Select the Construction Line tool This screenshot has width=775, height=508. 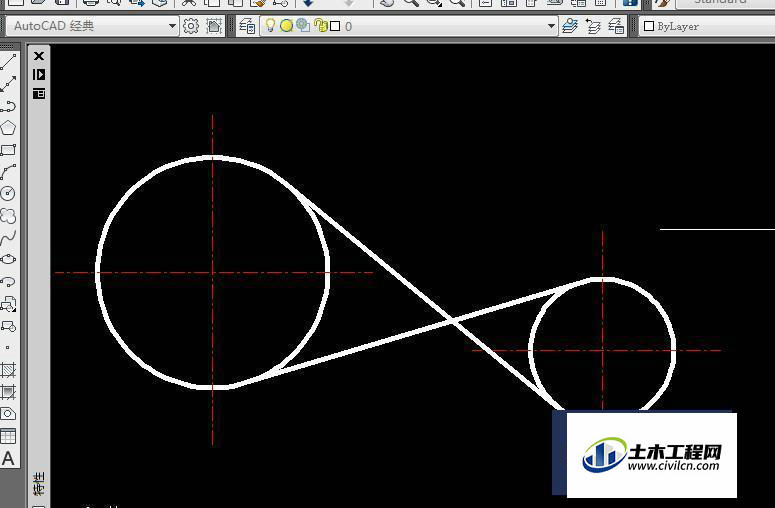point(8,84)
